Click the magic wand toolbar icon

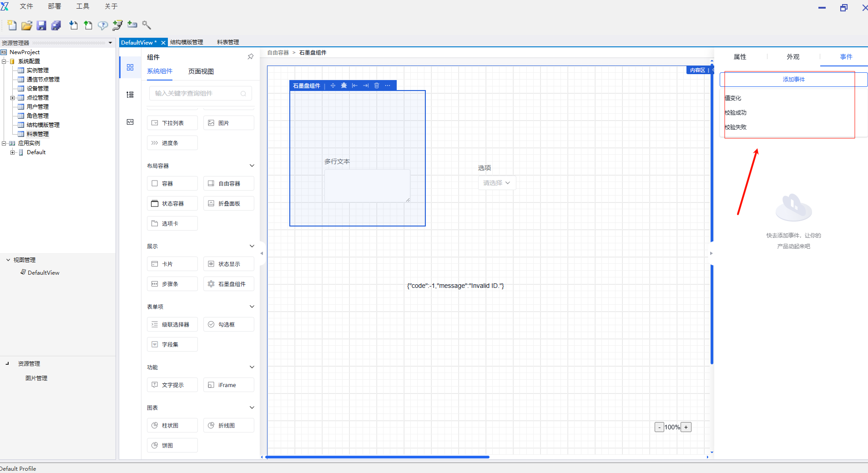[x=146, y=25]
